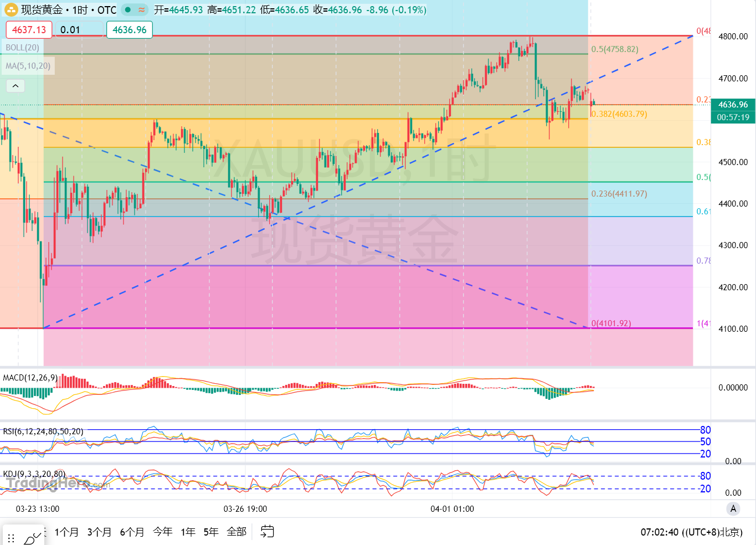Click the BOLL(20) indicator label
This screenshot has width=756, height=545.
23,48
